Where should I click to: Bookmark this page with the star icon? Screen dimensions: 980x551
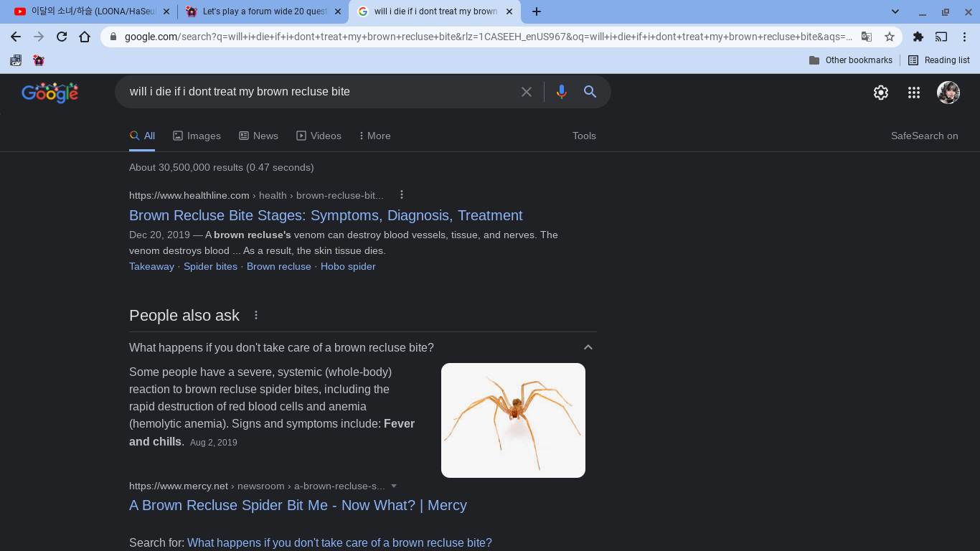pyautogui.click(x=890, y=37)
